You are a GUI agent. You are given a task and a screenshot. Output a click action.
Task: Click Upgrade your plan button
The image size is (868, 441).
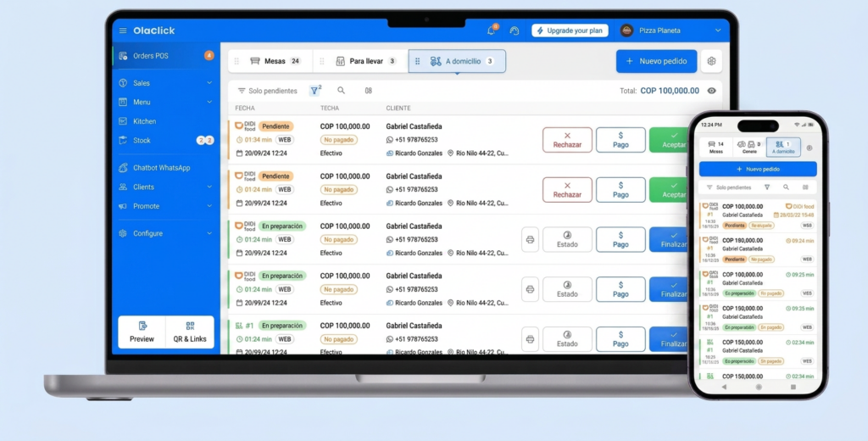(x=570, y=31)
